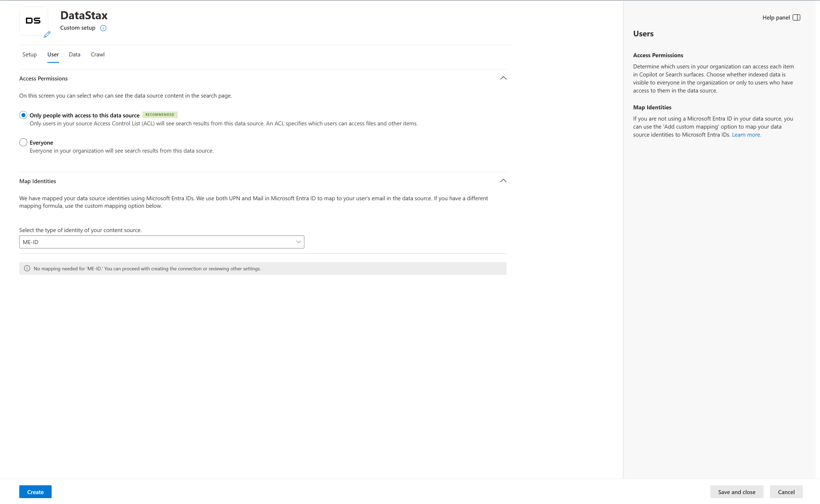The width and height of the screenshot is (820, 504).
Task: Collapse the Map Identities section
Action: [x=503, y=181]
